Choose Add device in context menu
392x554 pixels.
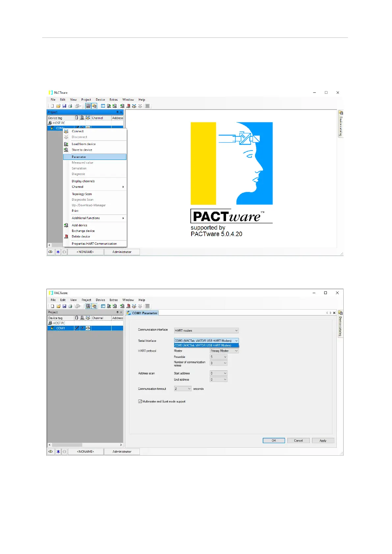95,225
